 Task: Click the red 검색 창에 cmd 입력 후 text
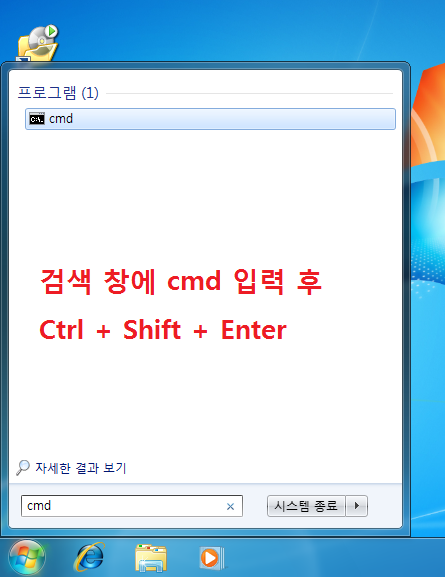(x=181, y=282)
